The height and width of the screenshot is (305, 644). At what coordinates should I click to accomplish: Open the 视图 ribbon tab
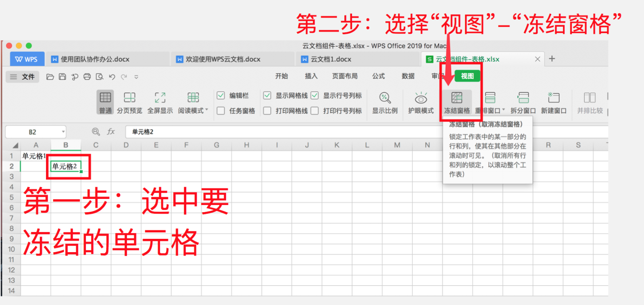coord(467,76)
